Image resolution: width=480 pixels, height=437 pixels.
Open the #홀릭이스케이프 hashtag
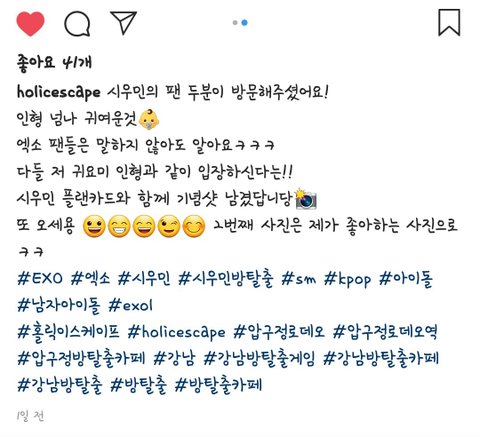[x=68, y=332]
